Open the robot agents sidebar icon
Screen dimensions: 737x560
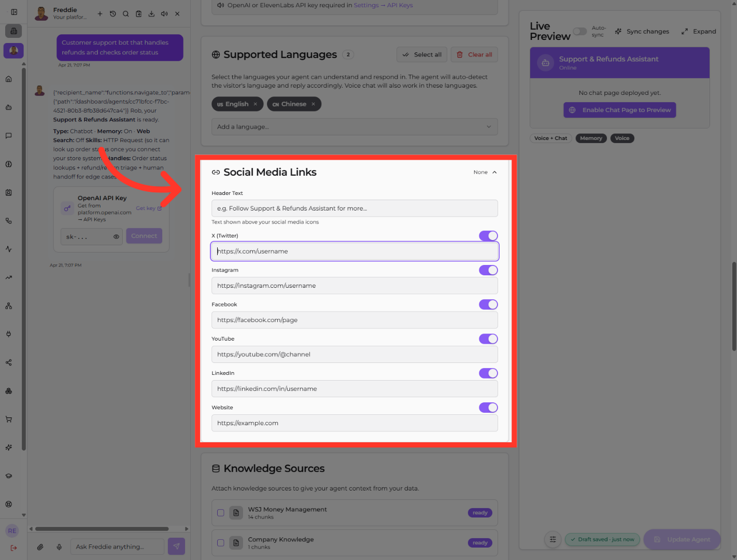click(x=9, y=107)
